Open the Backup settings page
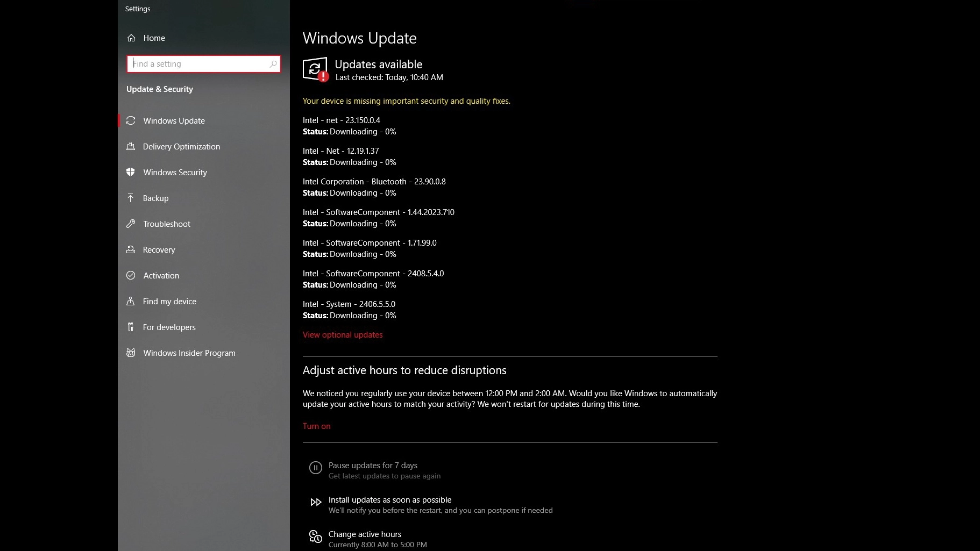 tap(203, 198)
